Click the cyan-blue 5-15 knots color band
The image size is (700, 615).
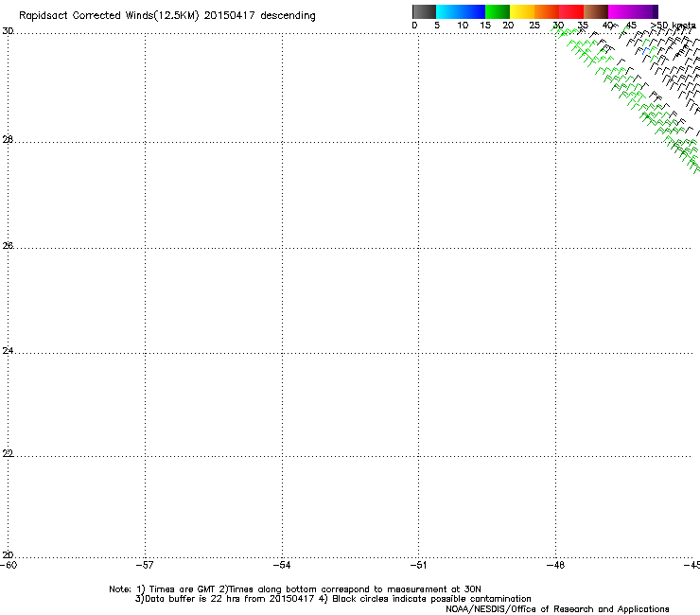pos(461,11)
